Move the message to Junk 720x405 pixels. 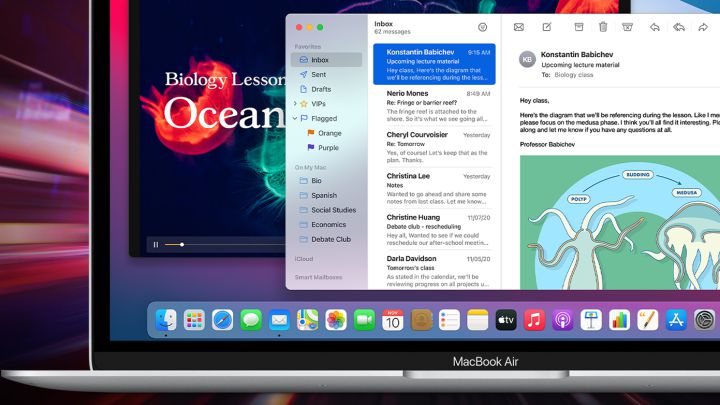[627, 27]
